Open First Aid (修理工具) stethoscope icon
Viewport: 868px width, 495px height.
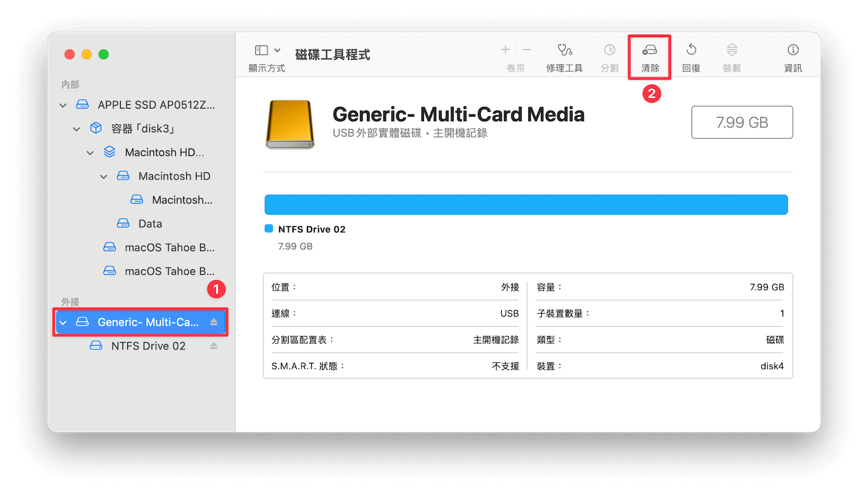pyautogui.click(x=565, y=50)
